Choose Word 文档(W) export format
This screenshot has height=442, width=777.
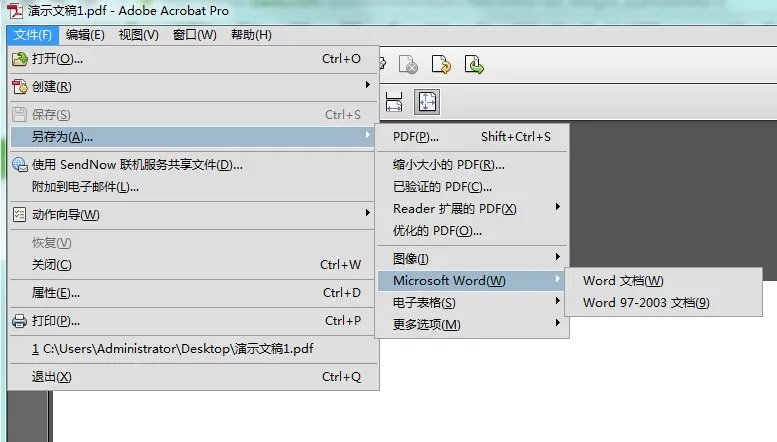(x=664, y=280)
